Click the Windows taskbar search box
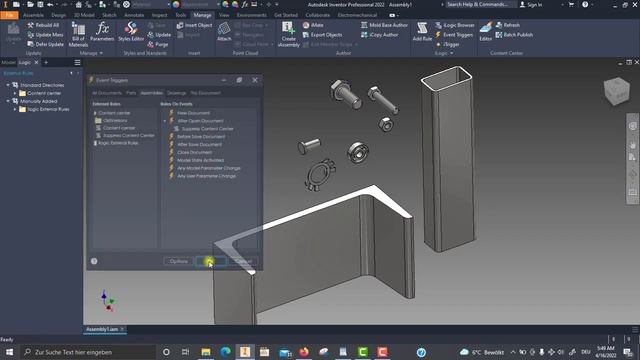This screenshot has height=360, width=640. [x=88, y=352]
